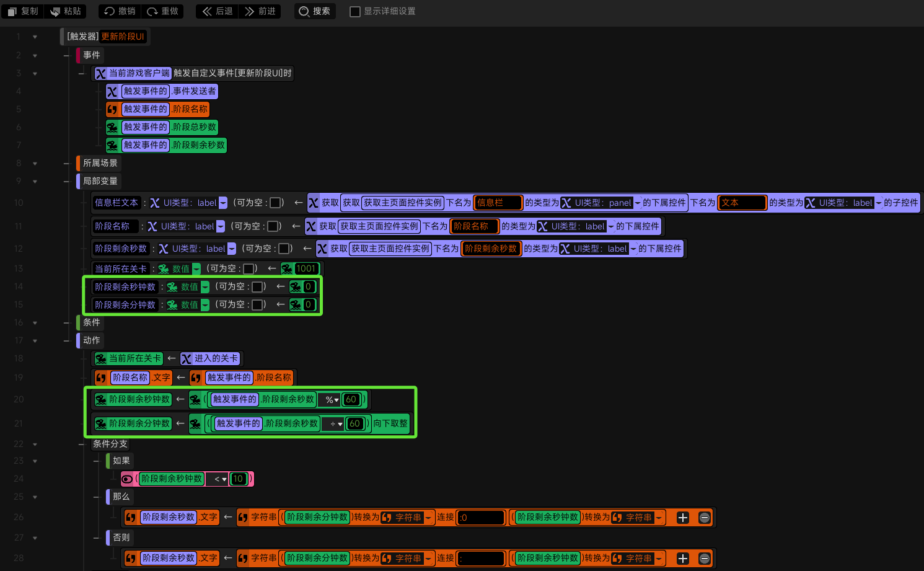Toggle the nullable checkbox for 当前所在关卡
Image resolution: width=924 pixels, height=571 pixels.
pyautogui.click(x=249, y=268)
